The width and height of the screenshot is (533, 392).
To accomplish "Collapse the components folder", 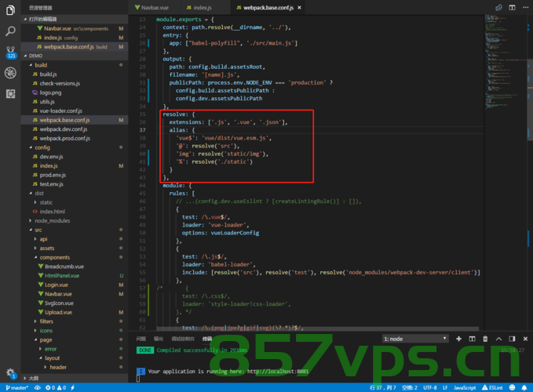I will (x=75, y=257).
